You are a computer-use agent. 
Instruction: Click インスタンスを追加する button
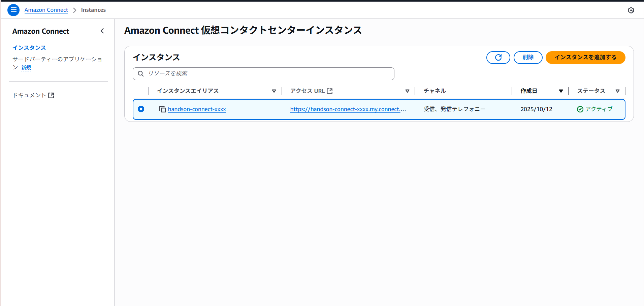[x=585, y=58]
